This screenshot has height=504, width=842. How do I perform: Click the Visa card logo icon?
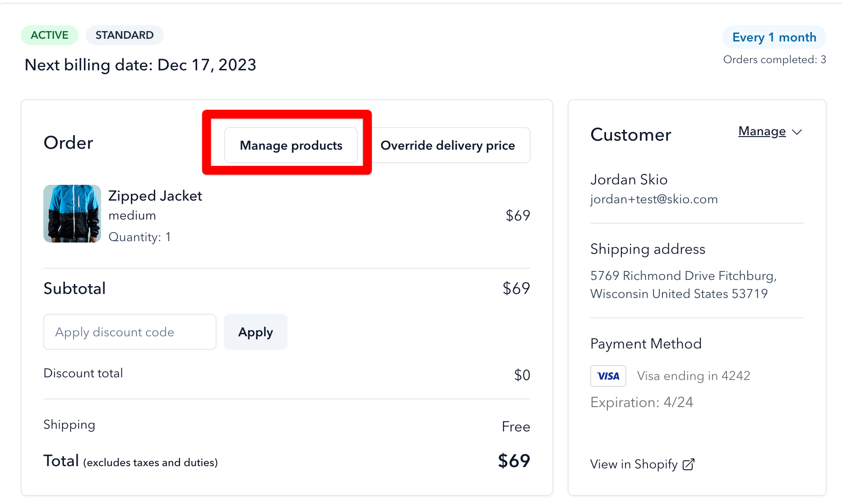[x=608, y=376]
